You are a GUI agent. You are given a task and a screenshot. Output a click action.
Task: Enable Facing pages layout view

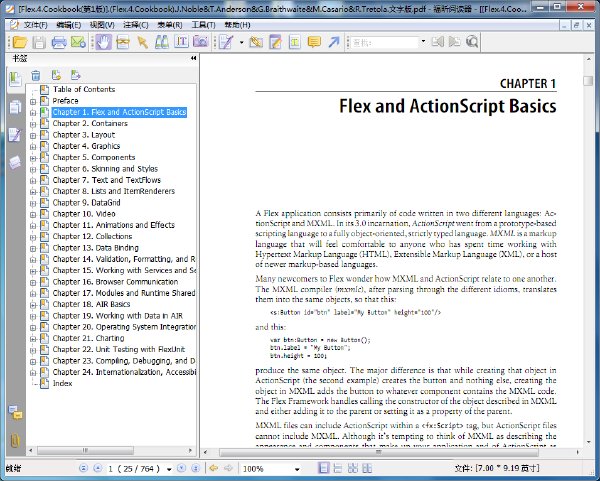tap(367, 468)
